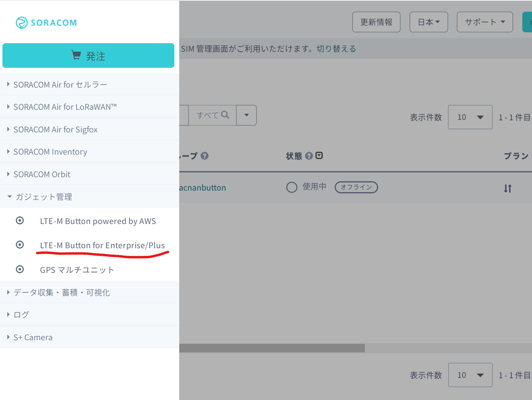
Task: Click the 発注 order button
Action: click(88, 56)
